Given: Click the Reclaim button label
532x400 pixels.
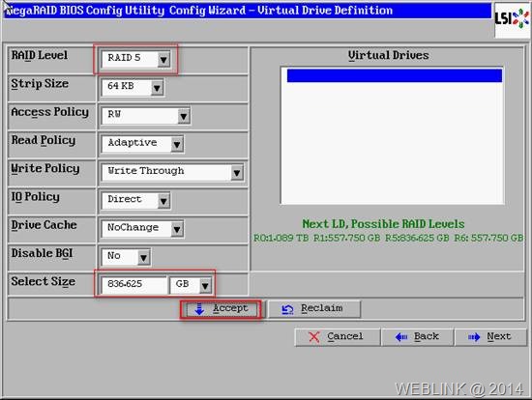Looking at the screenshot, I should (x=322, y=308).
